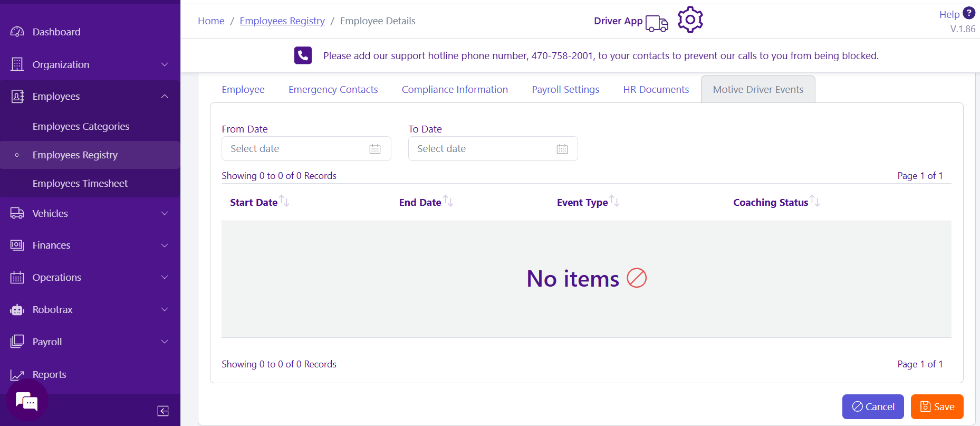Expand the Payroll menu chevron
This screenshot has width=980, height=426.
[165, 342]
